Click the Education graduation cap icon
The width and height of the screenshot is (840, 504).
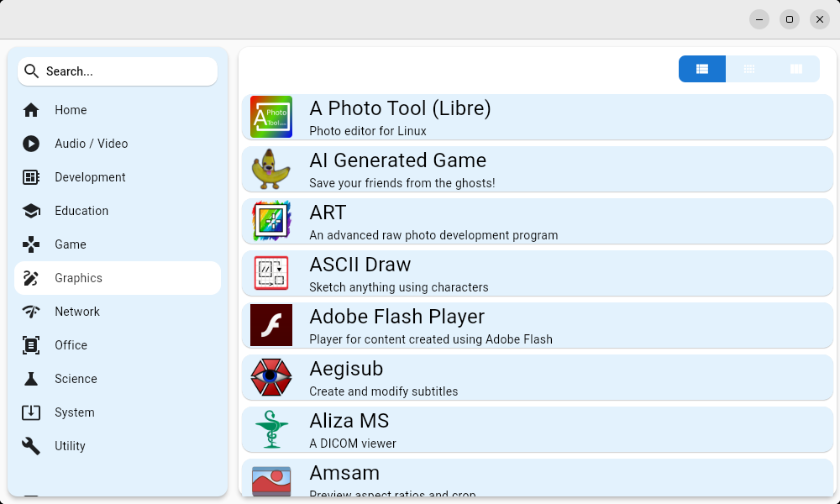(31, 211)
